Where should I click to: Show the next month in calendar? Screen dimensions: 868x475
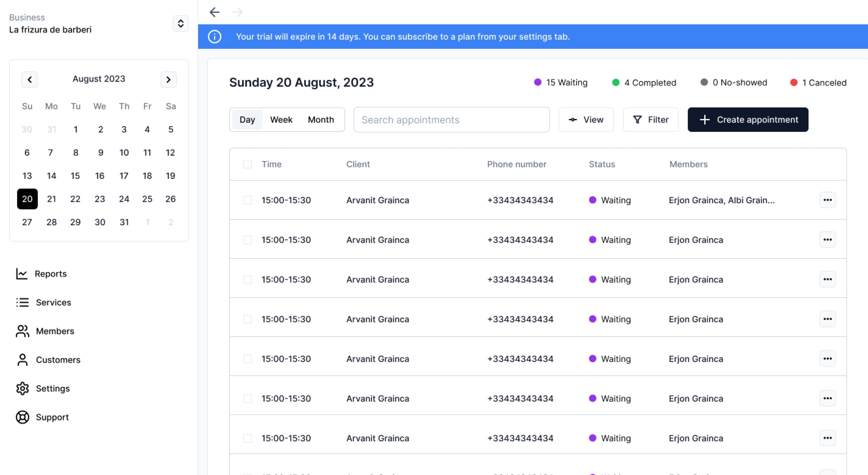pyautogui.click(x=169, y=80)
